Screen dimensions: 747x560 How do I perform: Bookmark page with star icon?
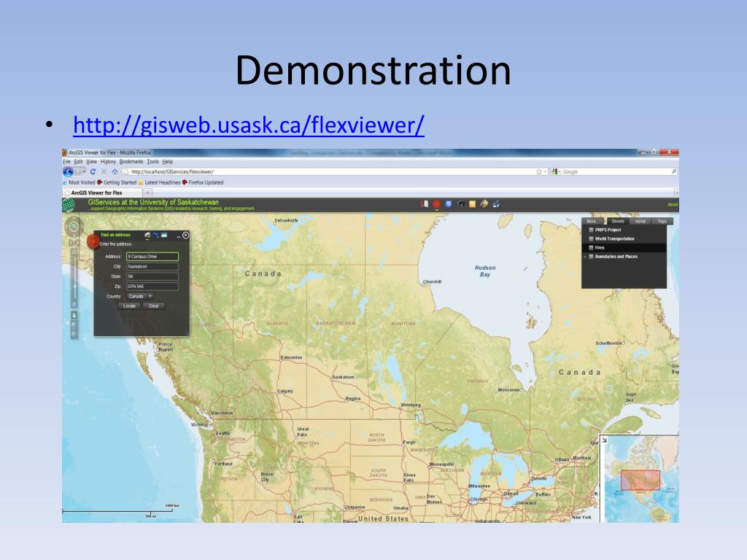tap(539, 171)
